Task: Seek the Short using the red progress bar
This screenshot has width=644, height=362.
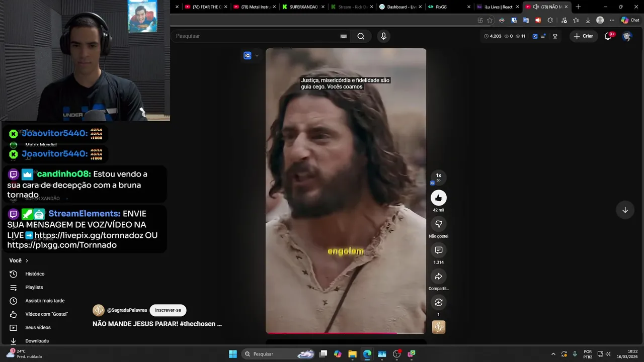Action: point(346,333)
